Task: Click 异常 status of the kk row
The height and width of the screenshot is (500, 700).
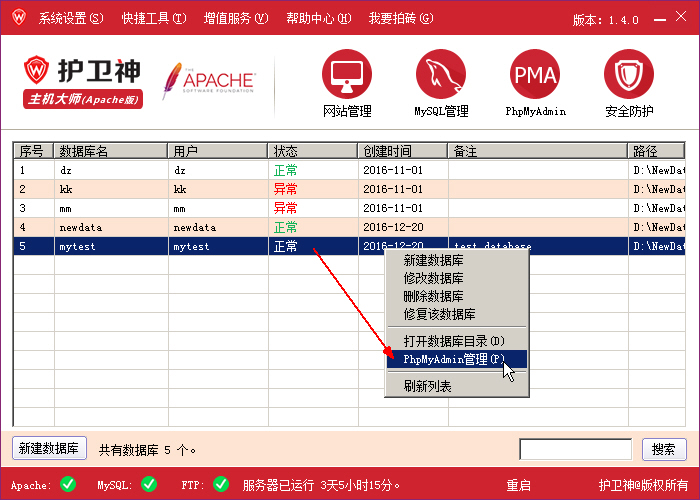Action: [x=285, y=189]
